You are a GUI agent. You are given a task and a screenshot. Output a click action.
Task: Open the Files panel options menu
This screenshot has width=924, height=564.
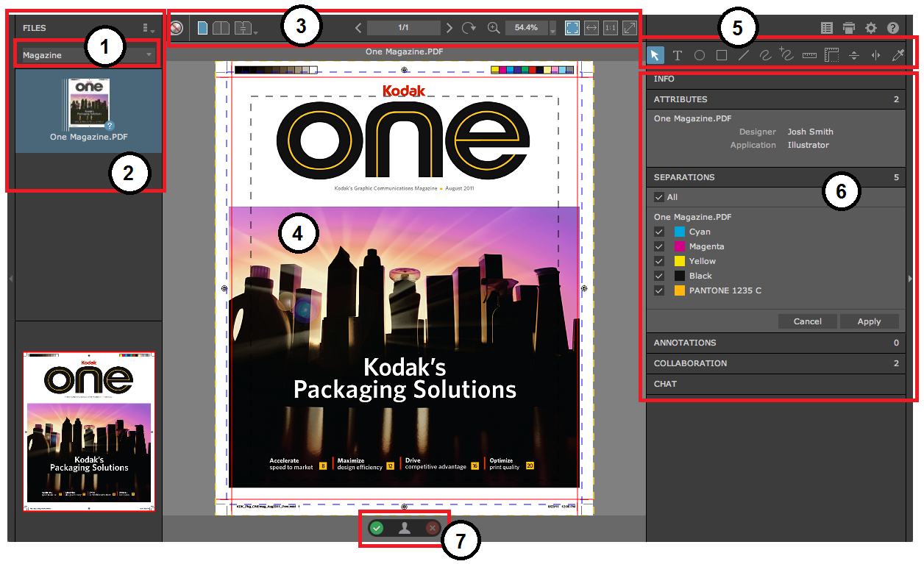point(149,28)
